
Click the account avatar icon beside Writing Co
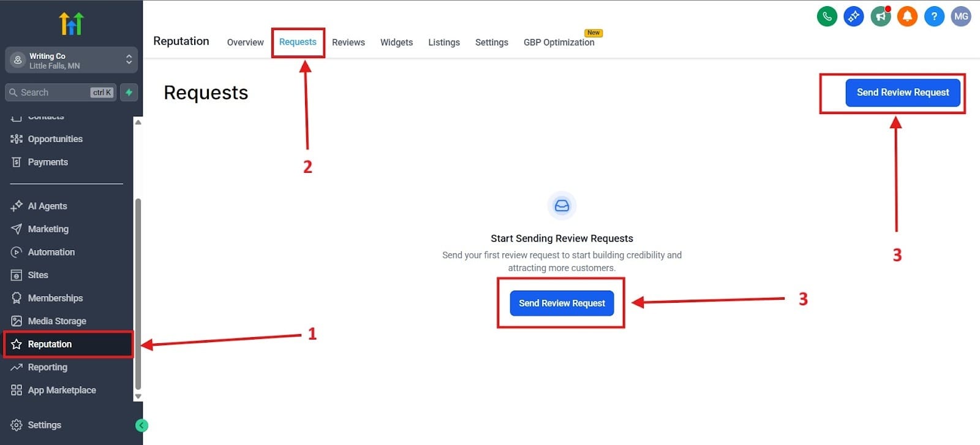click(x=18, y=60)
